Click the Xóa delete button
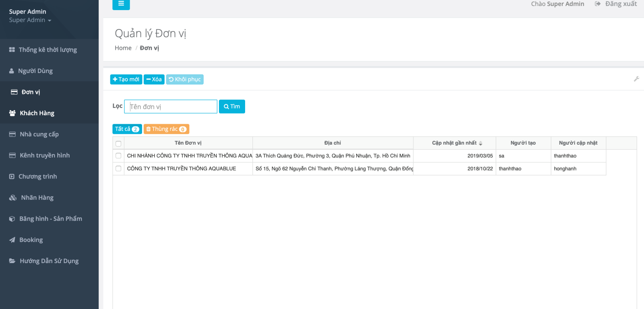Image resolution: width=644 pixels, height=309 pixels. (x=154, y=79)
